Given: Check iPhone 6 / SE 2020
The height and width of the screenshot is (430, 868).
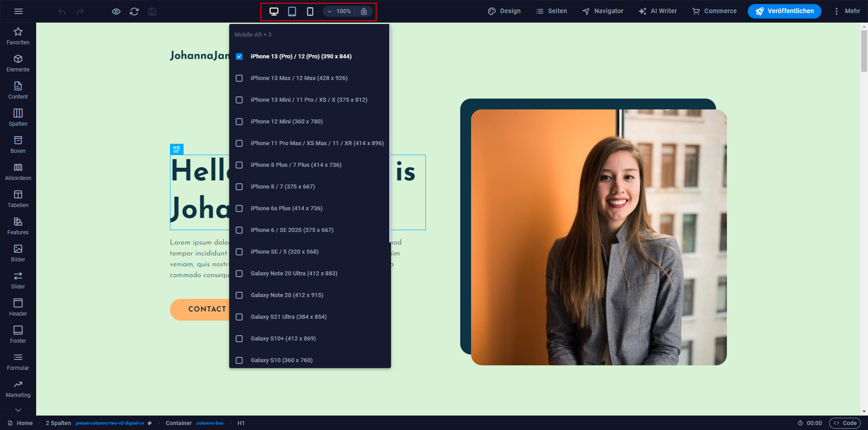Looking at the screenshot, I should coord(239,230).
